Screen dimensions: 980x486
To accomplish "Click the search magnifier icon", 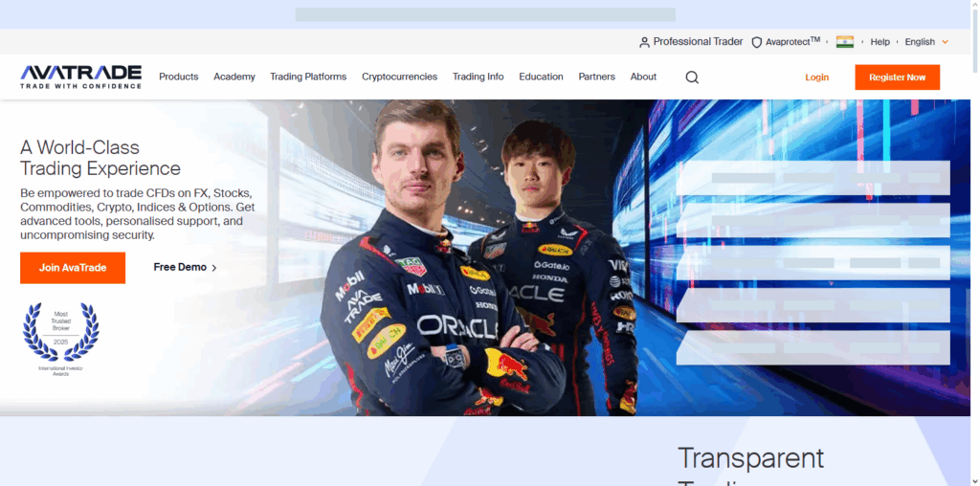I will (692, 77).
